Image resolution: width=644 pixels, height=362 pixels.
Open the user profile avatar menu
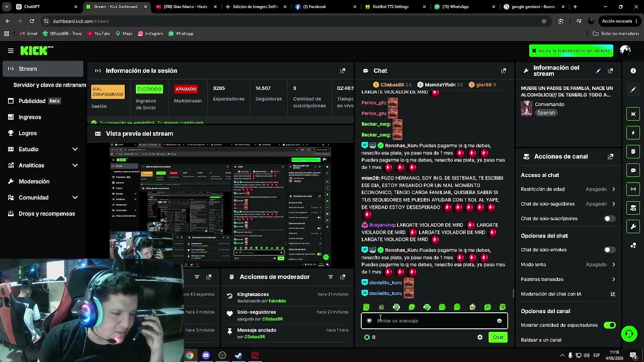tap(625, 50)
